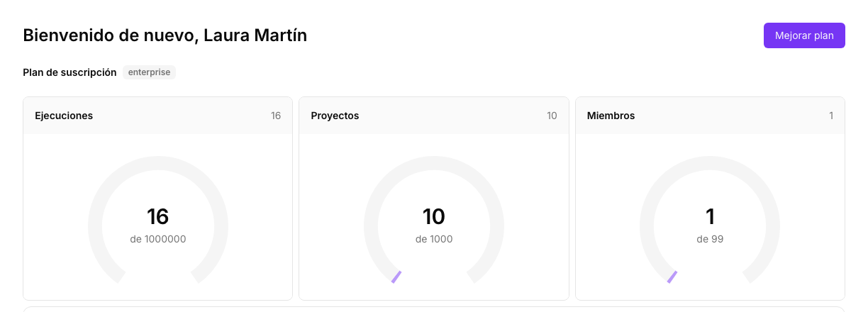Click the Mejorar plan button
The height and width of the screenshot is (312, 868).
[804, 35]
